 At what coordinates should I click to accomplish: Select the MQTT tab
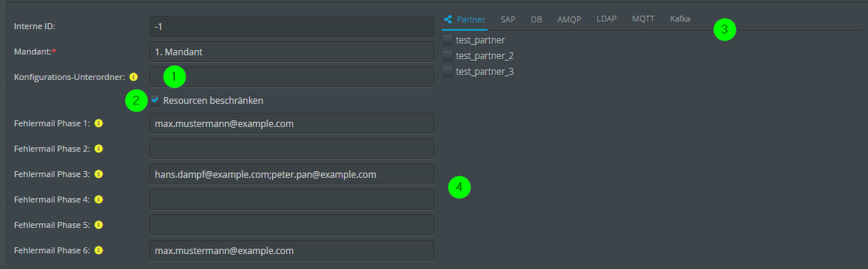(x=643, y=19)
